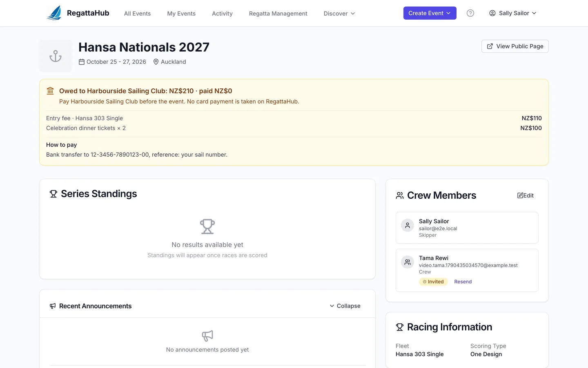Click the Invited status badge

[x=433, y=282]
